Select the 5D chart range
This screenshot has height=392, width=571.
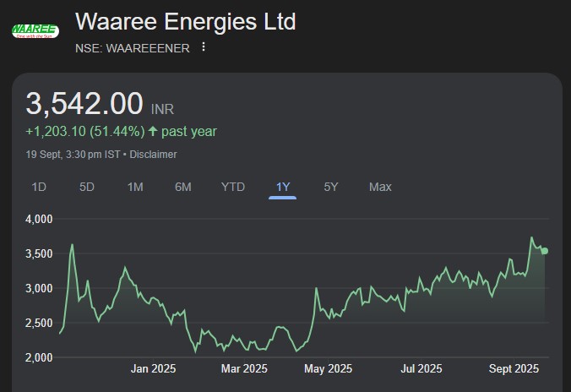[87, 187]
